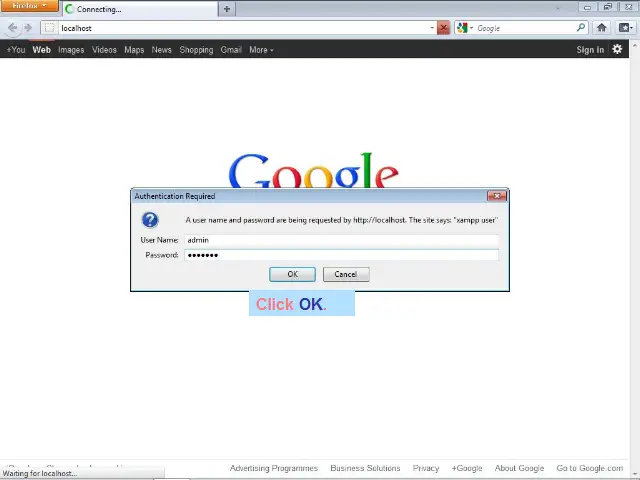Close the Authentication Required dialog
640x480 pixels.
[497, 196]
